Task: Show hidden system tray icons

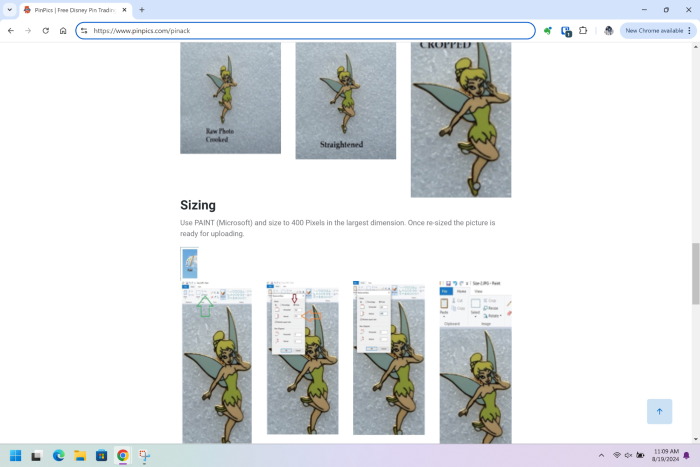Action: (601, 455)
